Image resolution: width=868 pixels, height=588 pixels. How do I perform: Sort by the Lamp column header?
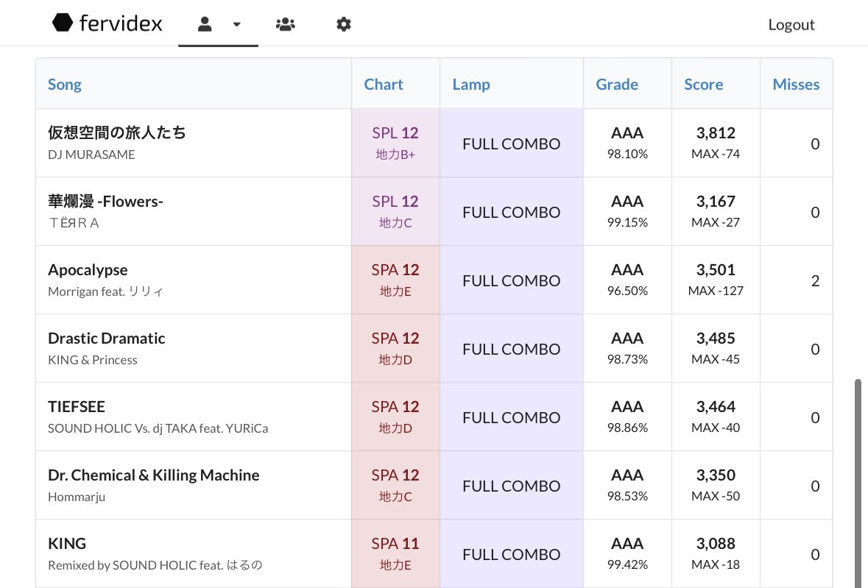point(471,84)
